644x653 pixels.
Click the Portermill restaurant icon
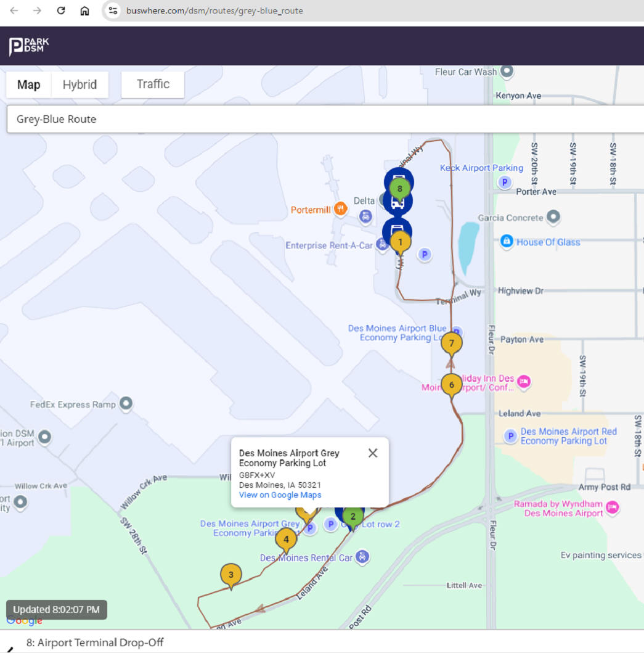click(x=340, y=210)
